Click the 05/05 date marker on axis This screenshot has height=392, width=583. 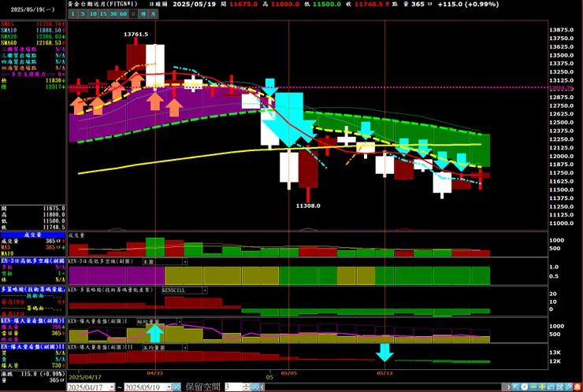tap(288, 372)
